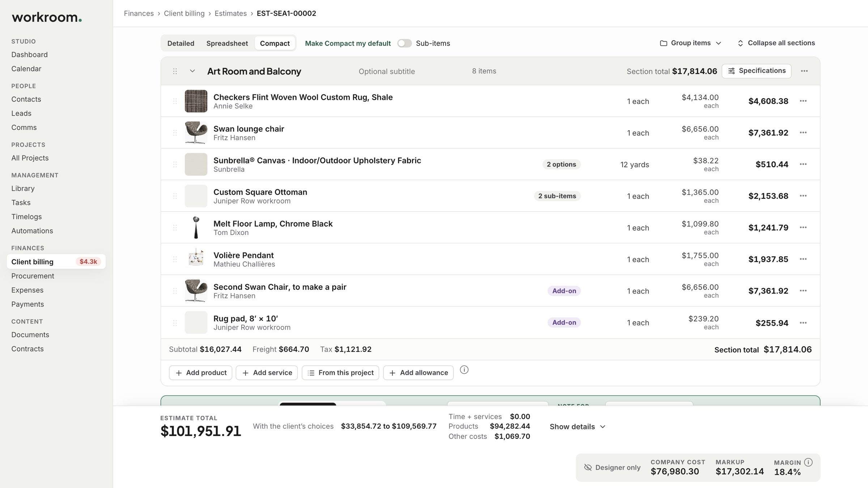
Task: Open row menu for Sunbrella Canvas fabric
Action: pyautogui.click(x=803, y=164)
